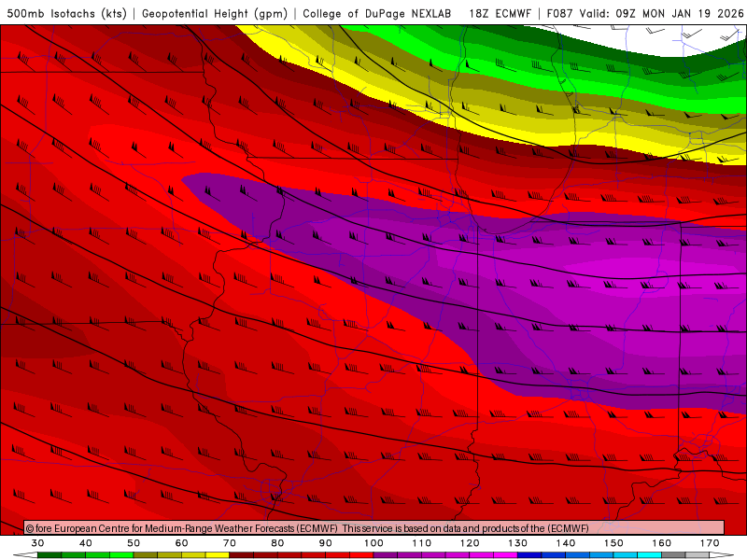747x560 pixels.
Task: Click the left arrow end of colorbar
Action: click(25, 555)
